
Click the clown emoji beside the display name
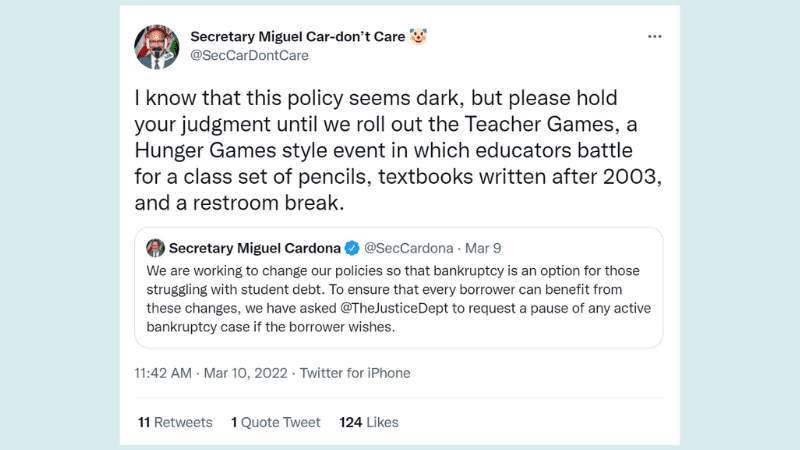(418, 37)
